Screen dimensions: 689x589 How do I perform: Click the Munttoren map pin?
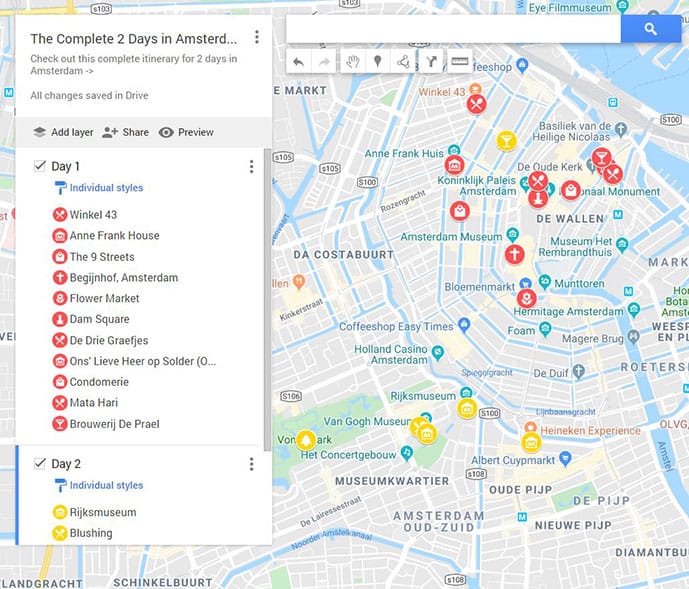545,282
